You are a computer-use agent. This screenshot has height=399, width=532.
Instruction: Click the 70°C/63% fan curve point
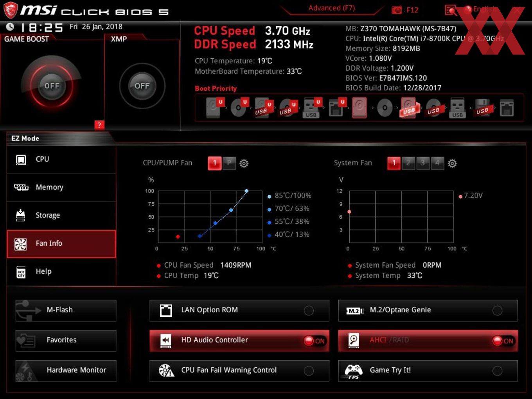click(231, 210)
